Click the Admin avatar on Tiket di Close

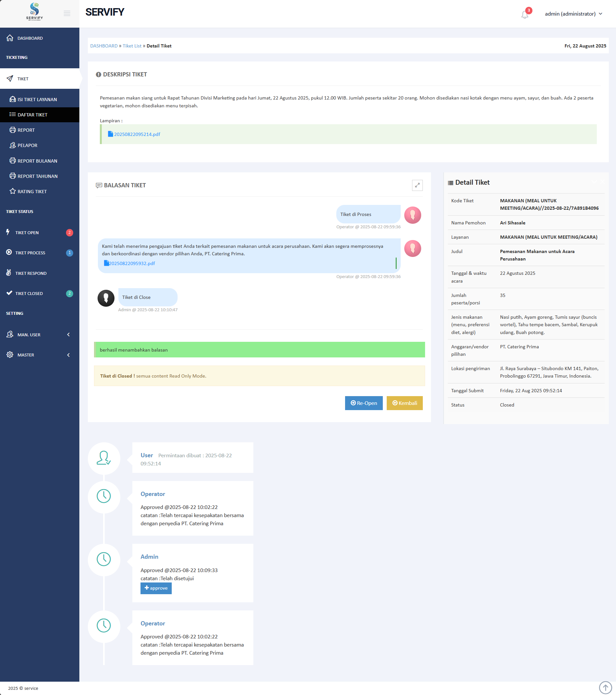click(x=106, y=298)
